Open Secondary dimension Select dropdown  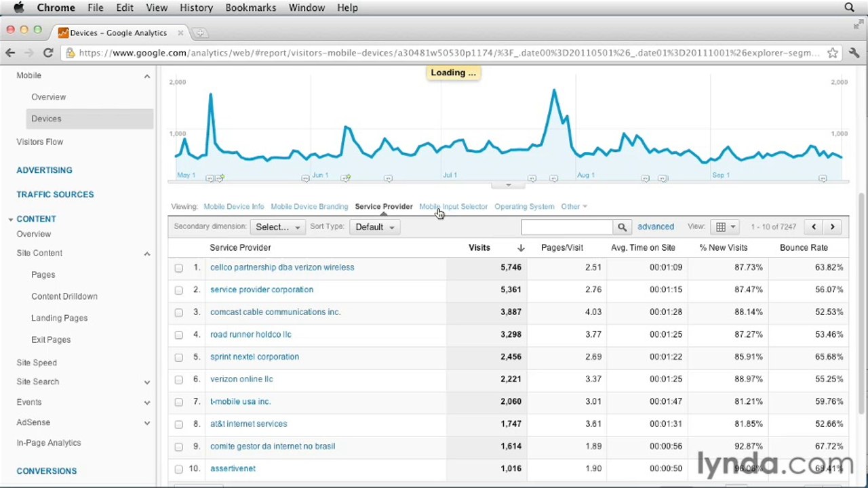[x=277, y=227]
